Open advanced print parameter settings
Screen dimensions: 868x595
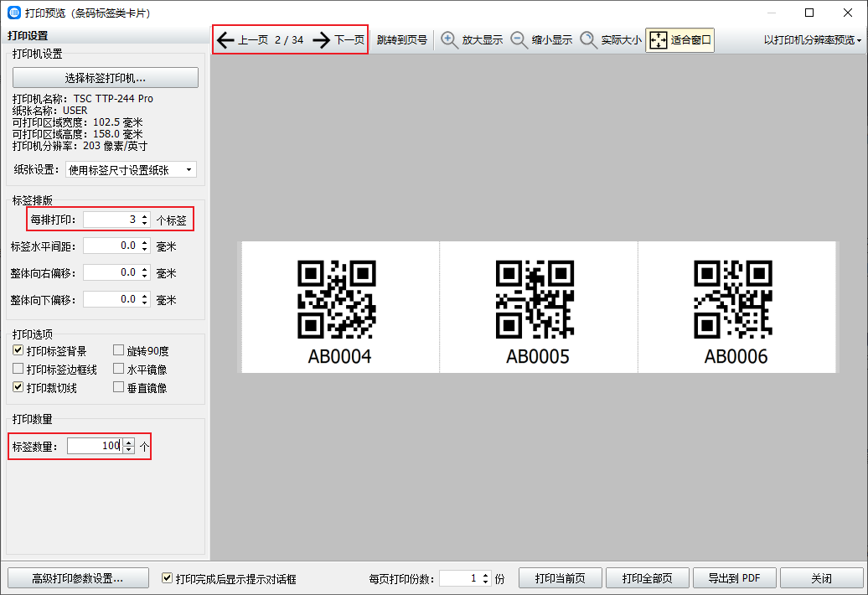click(x=78, y=578)
